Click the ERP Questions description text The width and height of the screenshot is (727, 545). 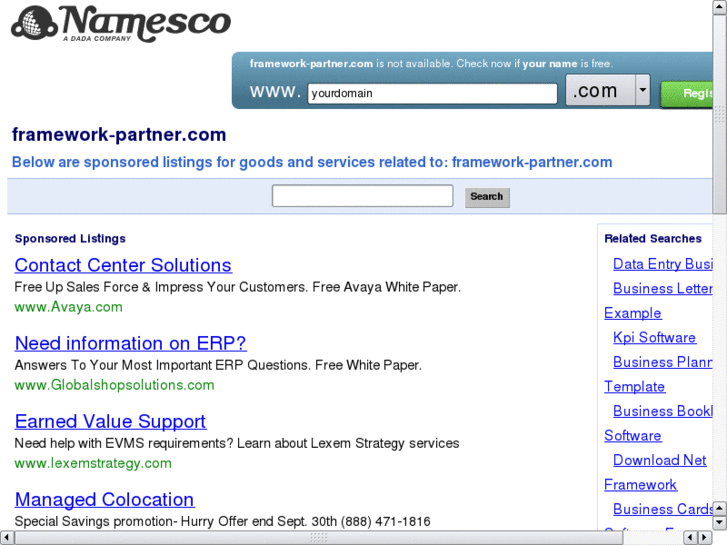pos(218,365)
